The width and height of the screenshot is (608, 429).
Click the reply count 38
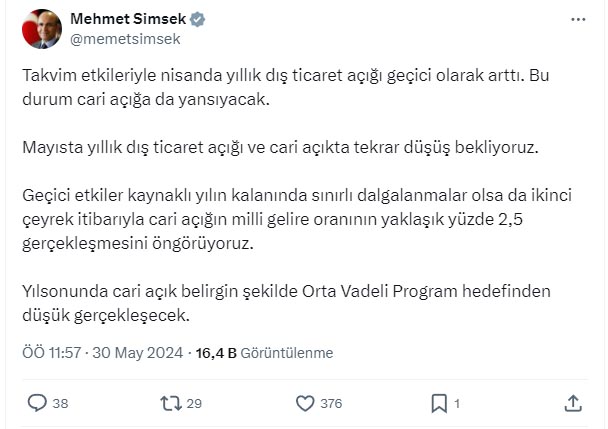(60, 404)
